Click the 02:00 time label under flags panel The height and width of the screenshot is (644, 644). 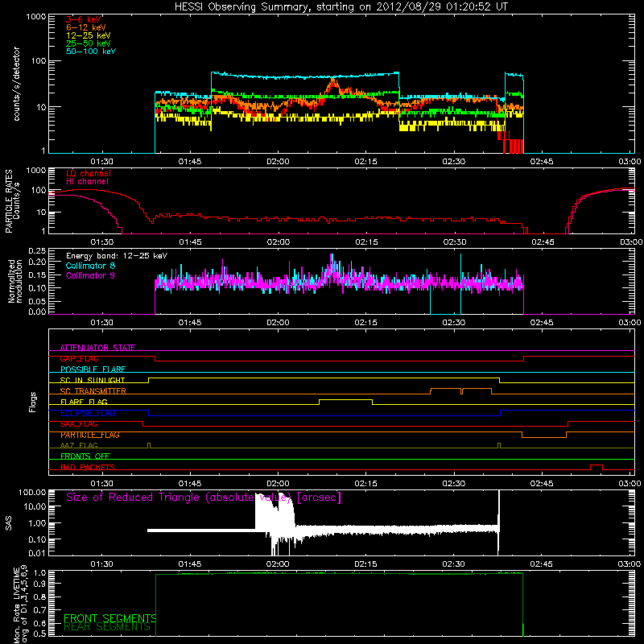278,484
